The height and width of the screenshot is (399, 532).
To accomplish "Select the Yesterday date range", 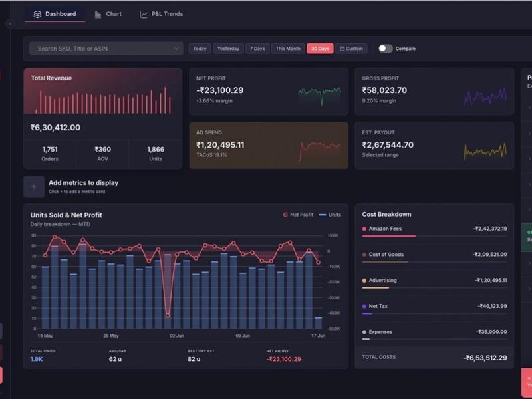I will [x=228, y=49].
